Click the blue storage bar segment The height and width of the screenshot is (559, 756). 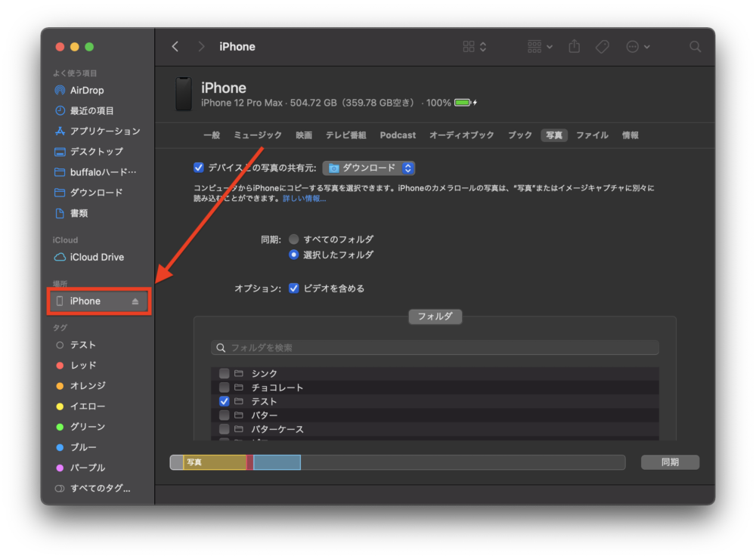coord(277,462)
